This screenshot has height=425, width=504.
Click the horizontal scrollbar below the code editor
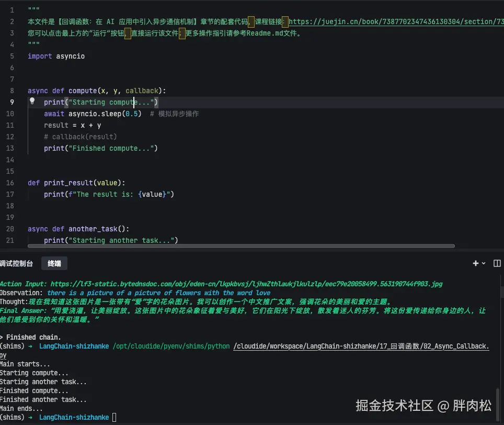coord(240,245)
